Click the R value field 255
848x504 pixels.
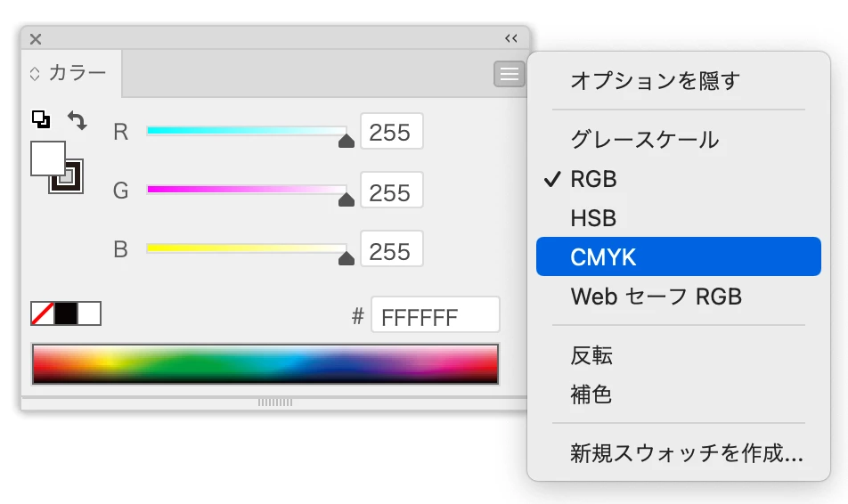(x=392, y=132)
